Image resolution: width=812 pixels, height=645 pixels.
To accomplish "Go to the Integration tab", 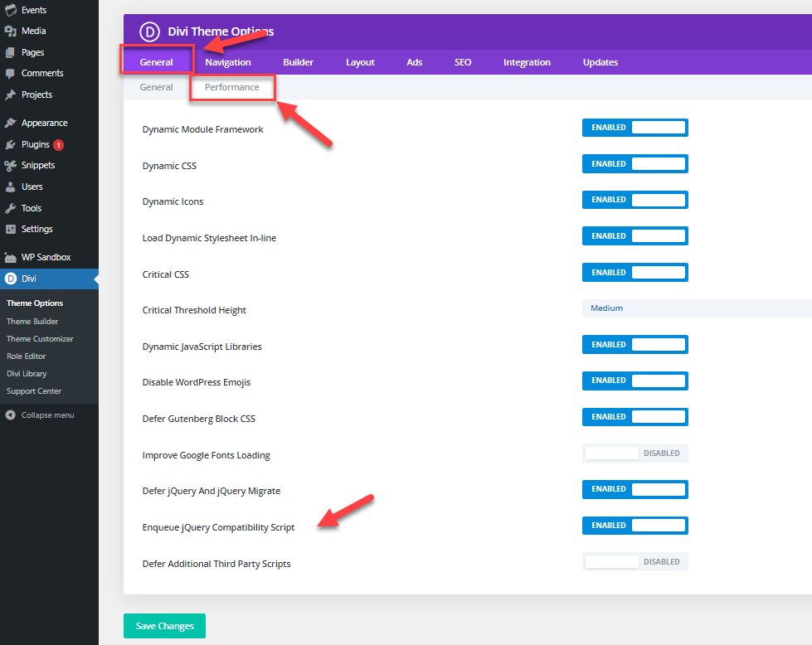I will 527,62.
